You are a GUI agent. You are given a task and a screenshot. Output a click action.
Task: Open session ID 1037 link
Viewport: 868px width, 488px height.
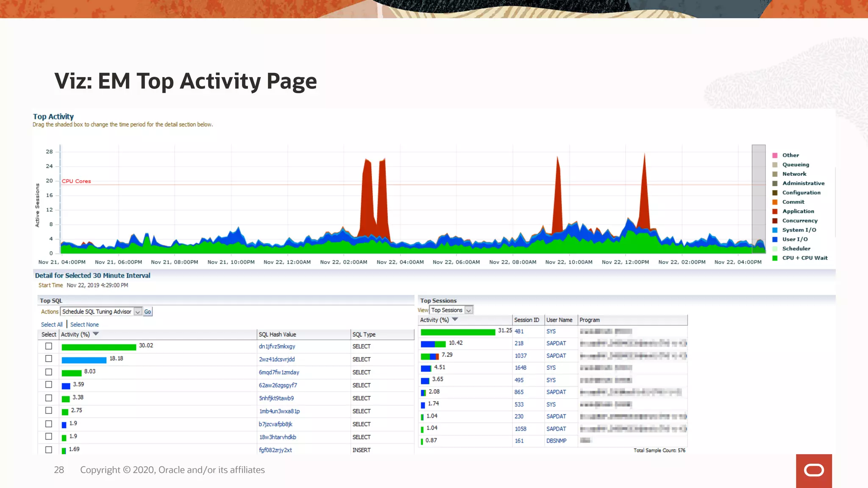click(521, 356)
